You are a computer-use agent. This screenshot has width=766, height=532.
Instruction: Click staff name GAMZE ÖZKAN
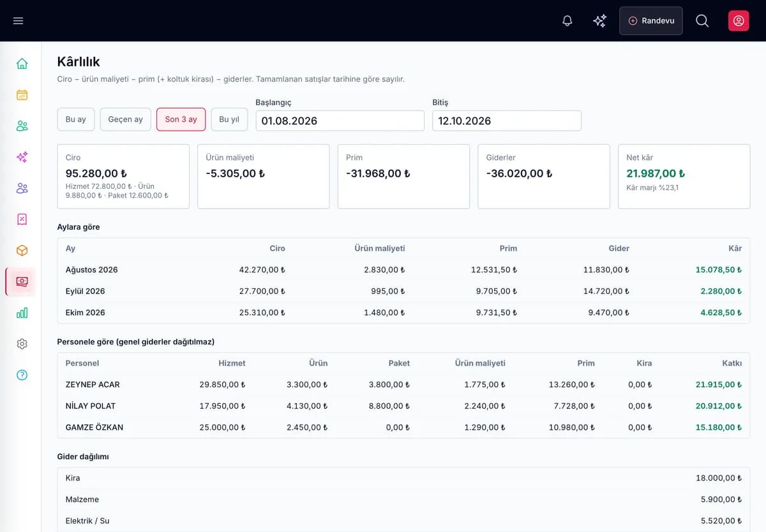coord(94,427)
